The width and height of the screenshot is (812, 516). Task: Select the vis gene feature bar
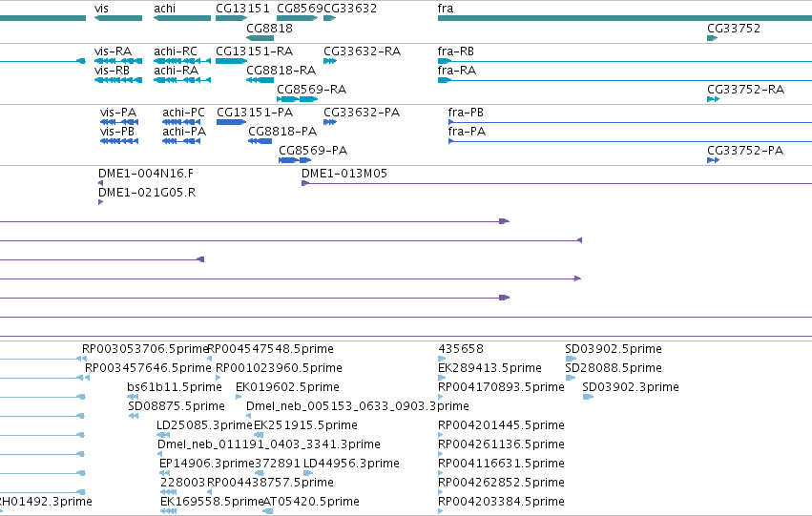(118, 18)
